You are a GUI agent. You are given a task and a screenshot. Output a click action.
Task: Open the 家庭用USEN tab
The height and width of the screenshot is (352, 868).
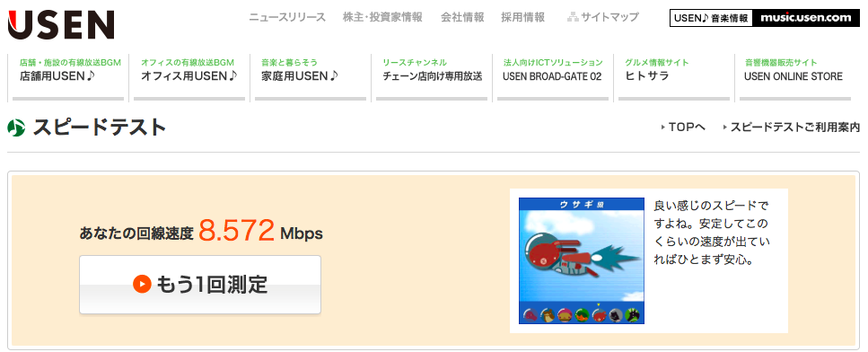tap(310, 77)
